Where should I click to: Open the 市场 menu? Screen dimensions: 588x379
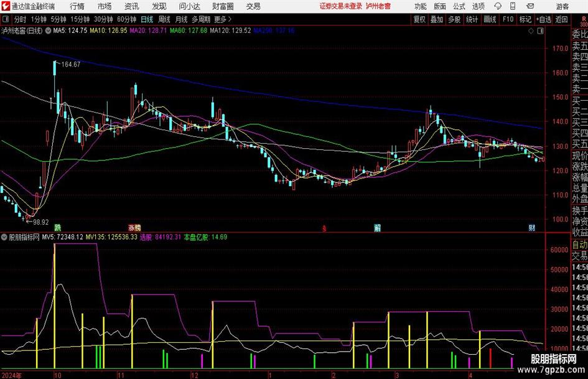[105, 6]
